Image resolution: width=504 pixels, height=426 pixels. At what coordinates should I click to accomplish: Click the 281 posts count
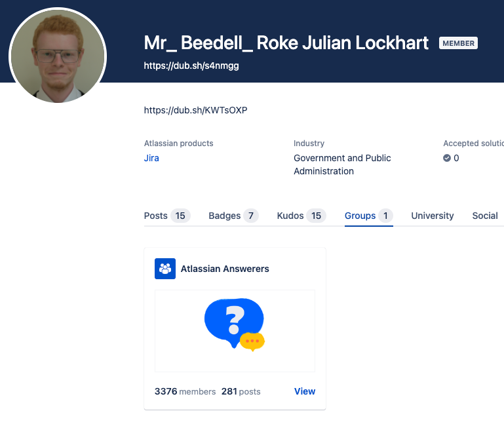[241, 392]
